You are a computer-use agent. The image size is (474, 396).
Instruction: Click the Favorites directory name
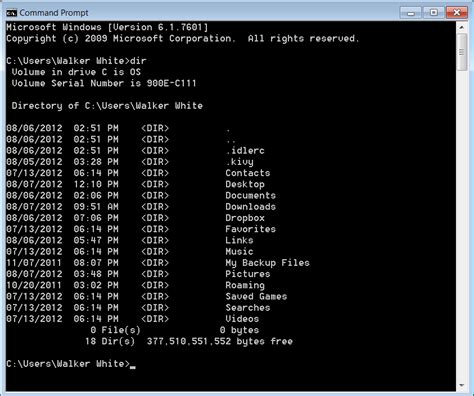click(x=251, y=229)
